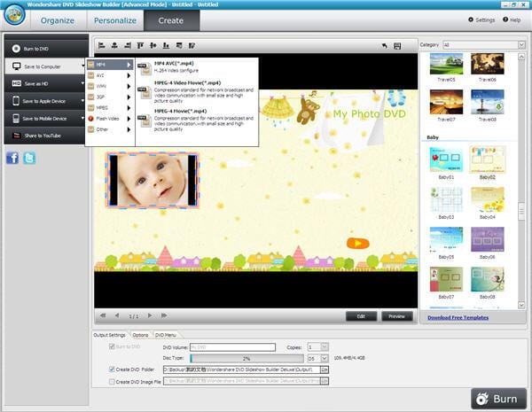Open the Category dropdown
532x412 pixels.
(484, 45)
